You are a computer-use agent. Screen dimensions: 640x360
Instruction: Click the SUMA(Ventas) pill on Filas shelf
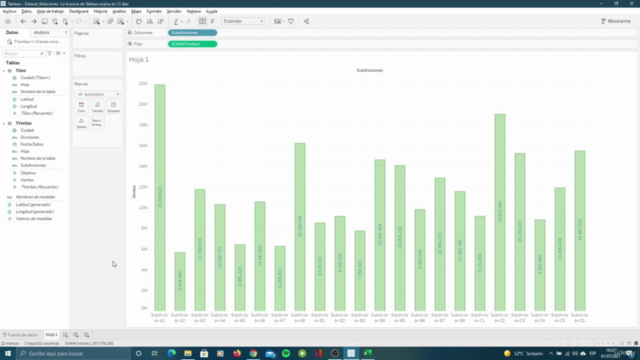(193, 44)
